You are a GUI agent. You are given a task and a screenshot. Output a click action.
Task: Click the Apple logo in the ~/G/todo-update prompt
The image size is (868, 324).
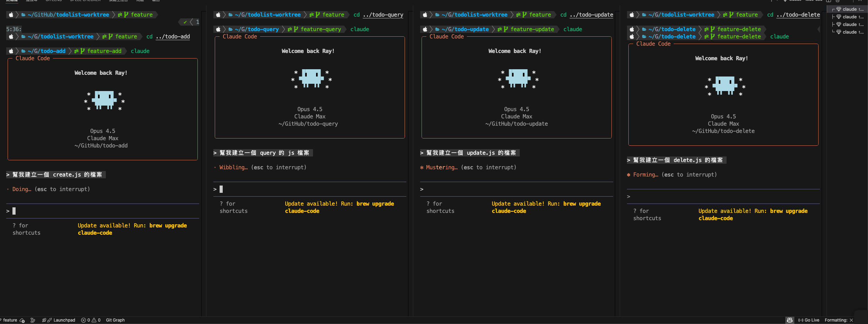425,29
